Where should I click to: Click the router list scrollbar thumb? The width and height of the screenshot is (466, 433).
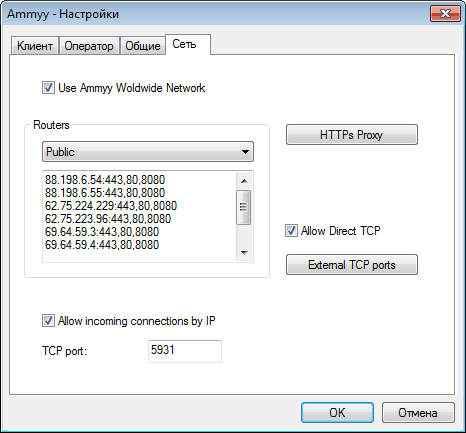(x=244, y=207)
